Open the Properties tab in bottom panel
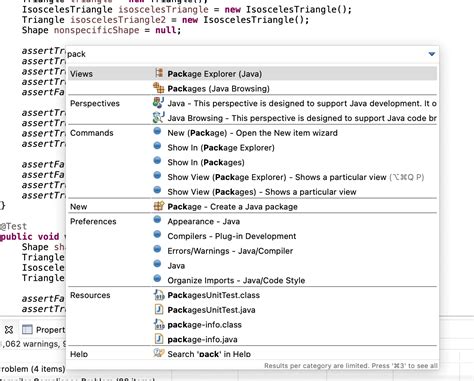 click(x=50, y=330)
